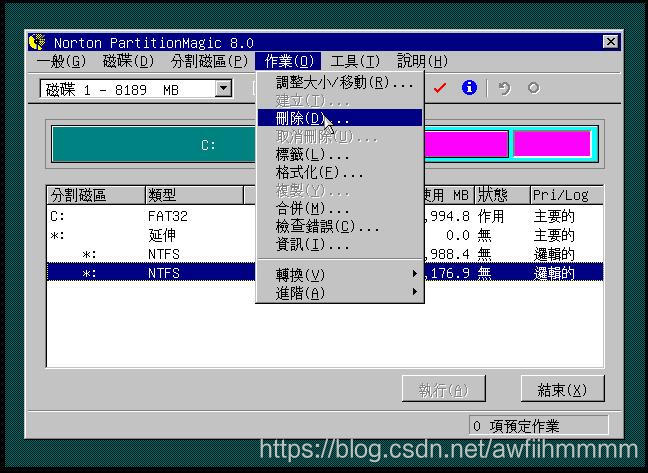Click the PartitionMagic title bar icon

[x=37, y=42]
